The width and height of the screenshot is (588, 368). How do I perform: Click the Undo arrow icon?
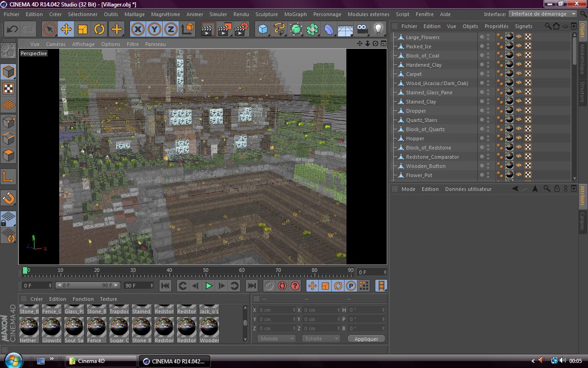click(x=12, y=29)
